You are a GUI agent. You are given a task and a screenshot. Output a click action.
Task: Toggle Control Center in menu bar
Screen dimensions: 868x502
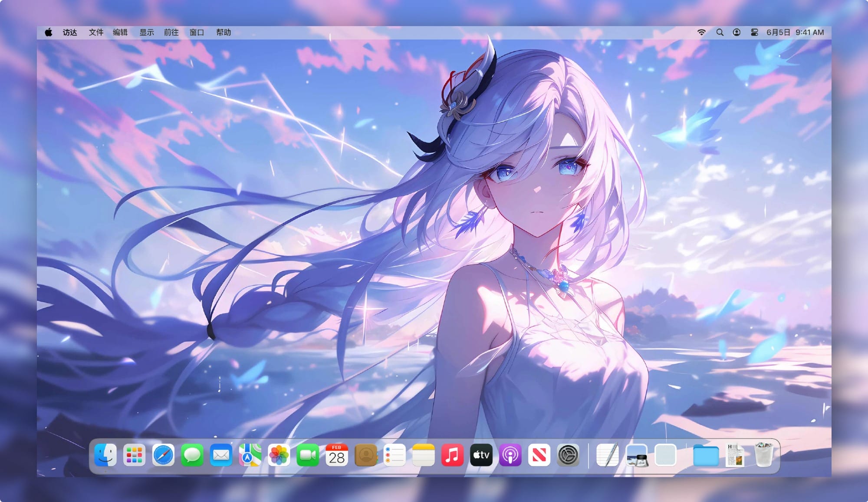[x=754, y=33]
